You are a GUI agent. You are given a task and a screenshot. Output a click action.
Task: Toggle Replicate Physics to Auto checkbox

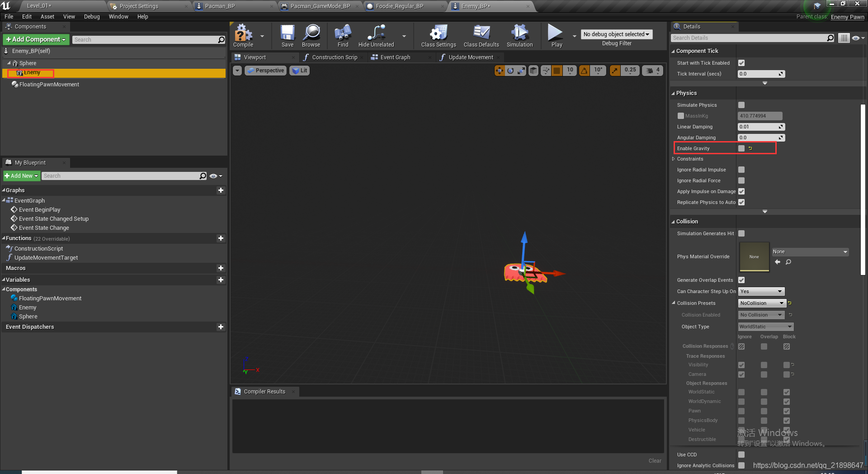(x=741, y=202)
